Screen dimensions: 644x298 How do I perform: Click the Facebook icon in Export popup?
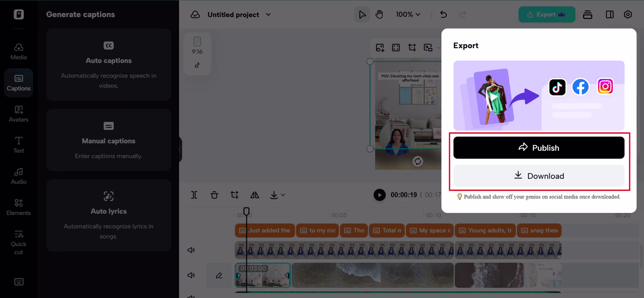[581, 87]
